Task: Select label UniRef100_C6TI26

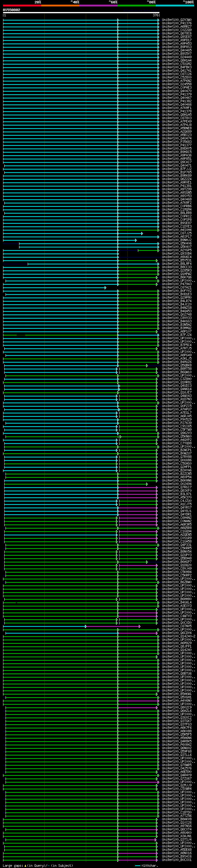Action: coord(177,74)
